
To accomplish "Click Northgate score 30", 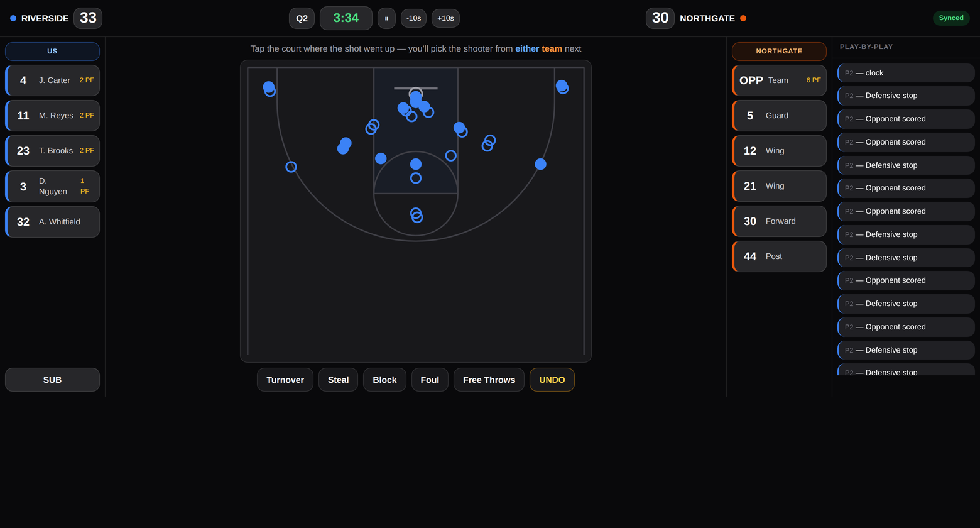I will [x=660, y=18].
